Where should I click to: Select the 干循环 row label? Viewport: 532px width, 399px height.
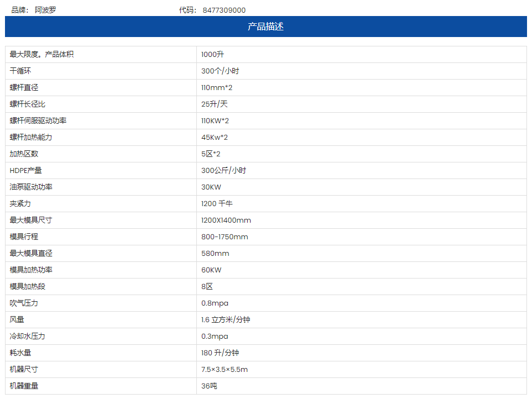pyautogui.click(x=20, y=71)
